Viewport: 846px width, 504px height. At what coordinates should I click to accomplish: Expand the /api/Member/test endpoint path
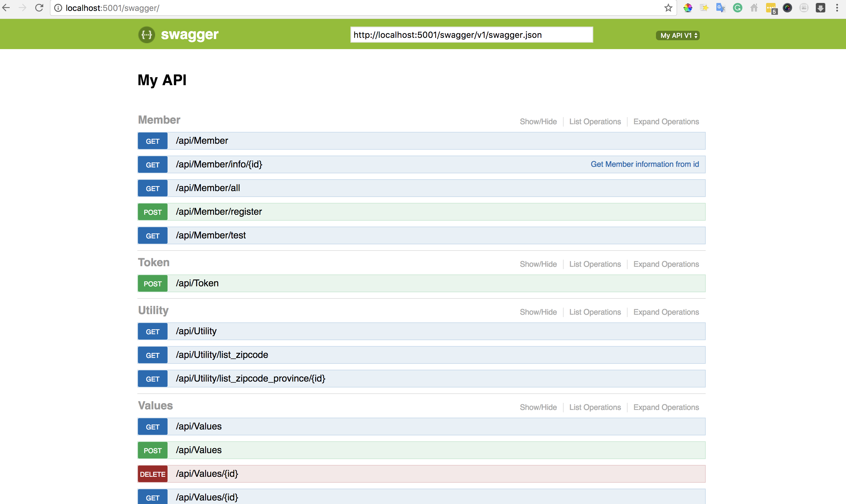211,235
